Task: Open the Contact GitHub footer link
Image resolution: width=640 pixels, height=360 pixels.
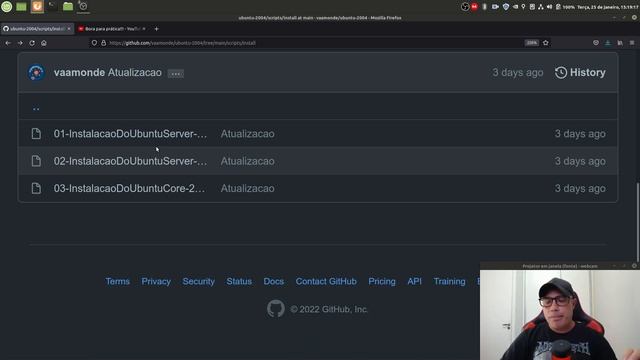Action: tap(326, 282)
